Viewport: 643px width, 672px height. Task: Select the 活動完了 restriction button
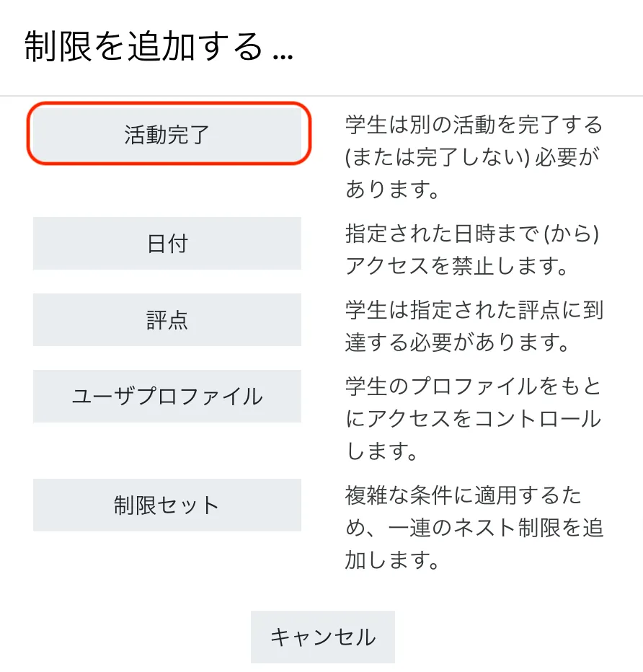(167, 135)
